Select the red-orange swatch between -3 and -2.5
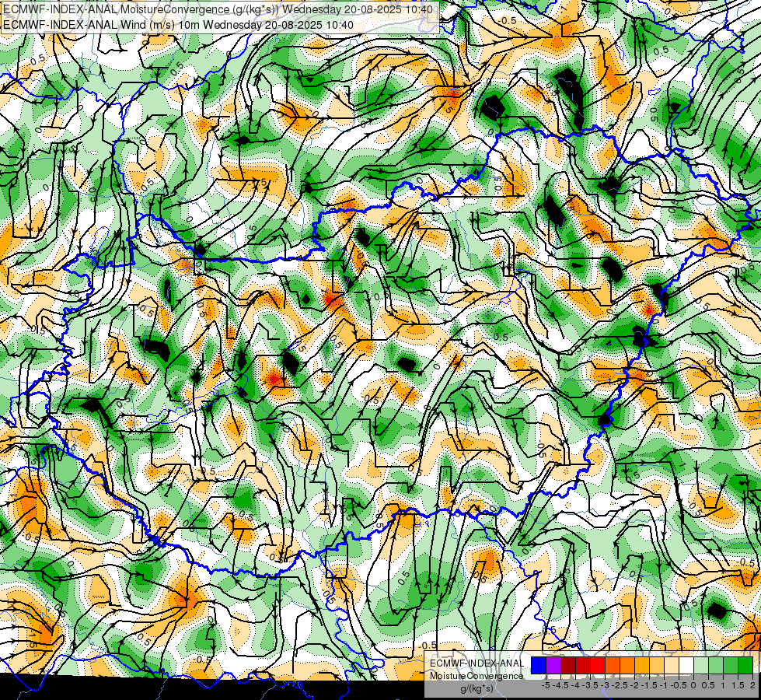The width and height of the screenshot is (761, 700). click(x=613, y=666)
